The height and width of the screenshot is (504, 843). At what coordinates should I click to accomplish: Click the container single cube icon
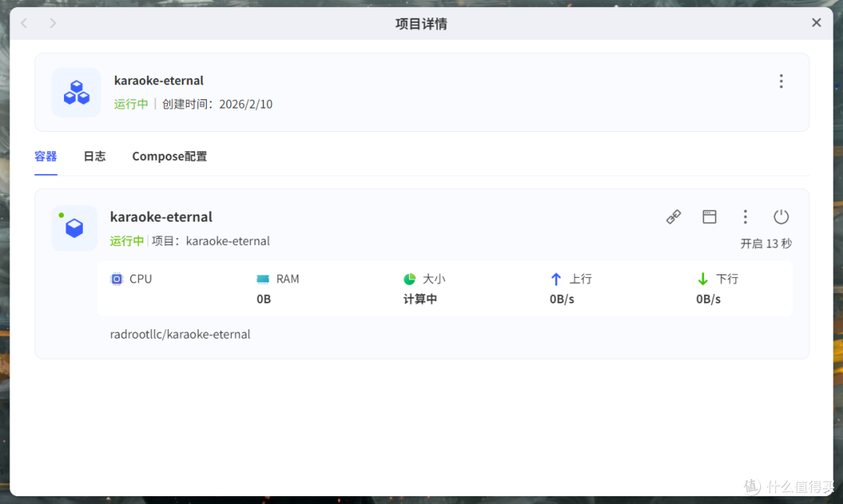pos(74,228)
